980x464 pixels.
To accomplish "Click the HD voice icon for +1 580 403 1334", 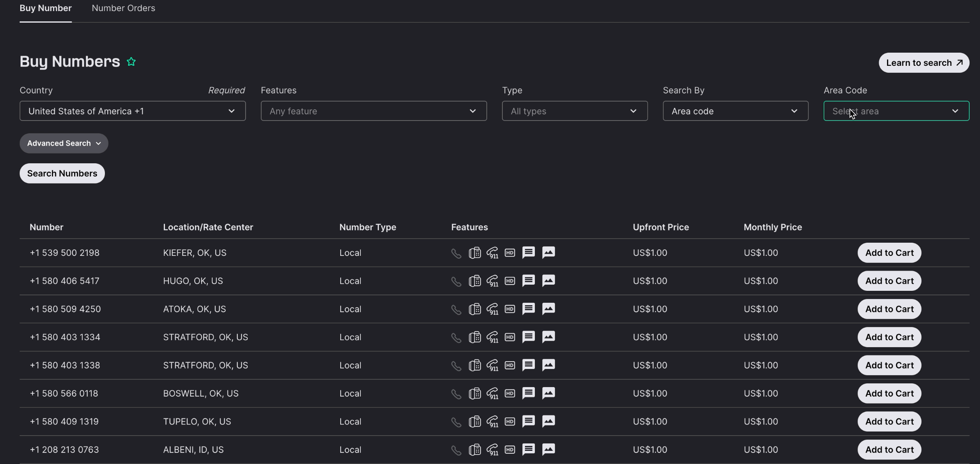I will tap(510, 337).
